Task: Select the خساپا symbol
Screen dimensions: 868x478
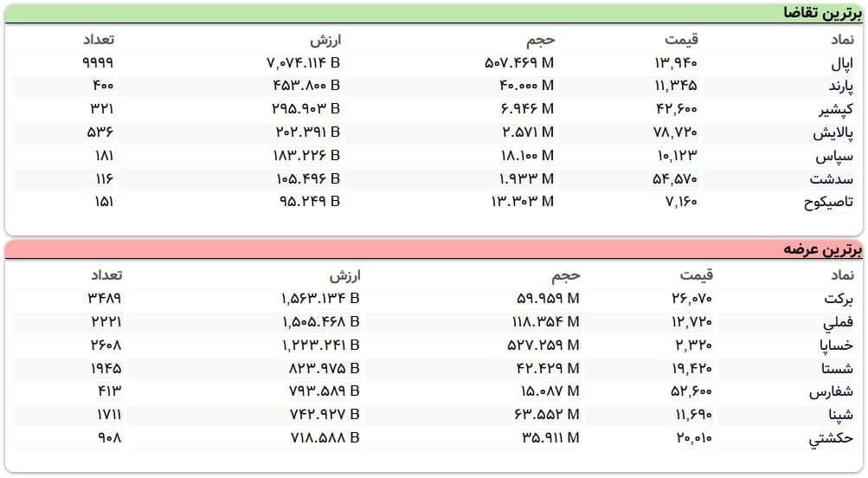Action: tap(836, 346)
